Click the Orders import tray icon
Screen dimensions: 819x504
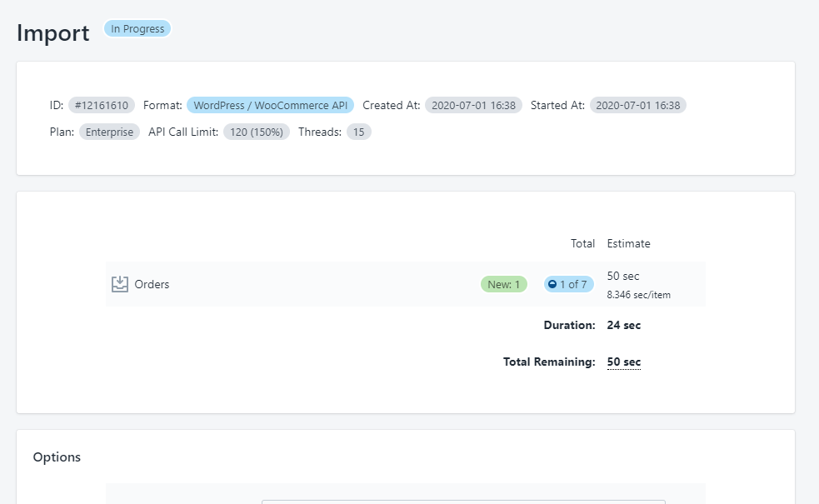pos(120,284)
